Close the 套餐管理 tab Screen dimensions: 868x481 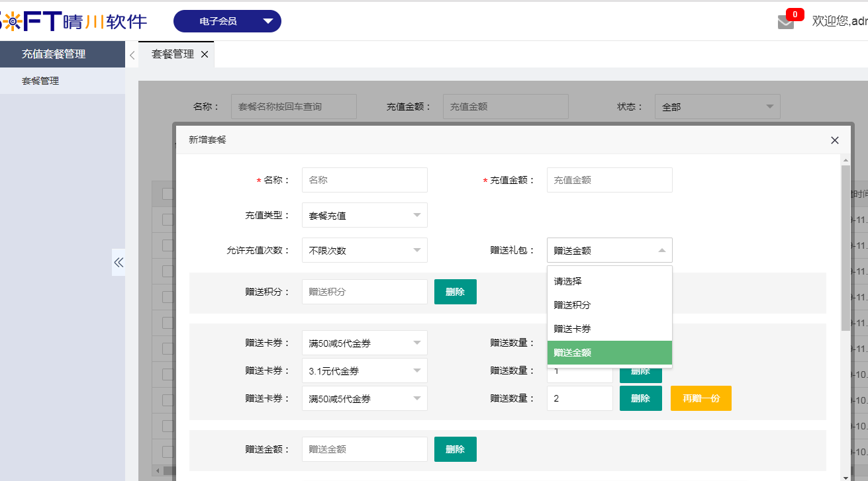click(x=205, y=54)
